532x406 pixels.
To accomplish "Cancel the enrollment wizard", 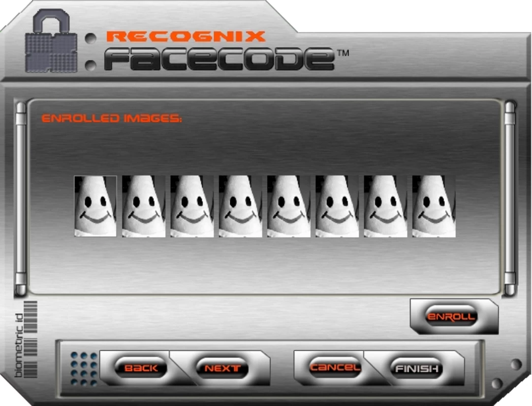I will (335, 367).
